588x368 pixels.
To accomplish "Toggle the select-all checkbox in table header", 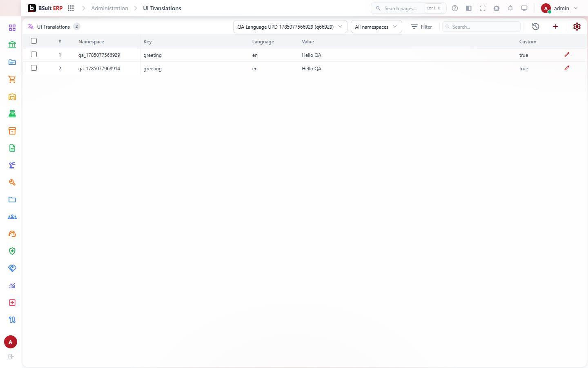I will 34,41.
